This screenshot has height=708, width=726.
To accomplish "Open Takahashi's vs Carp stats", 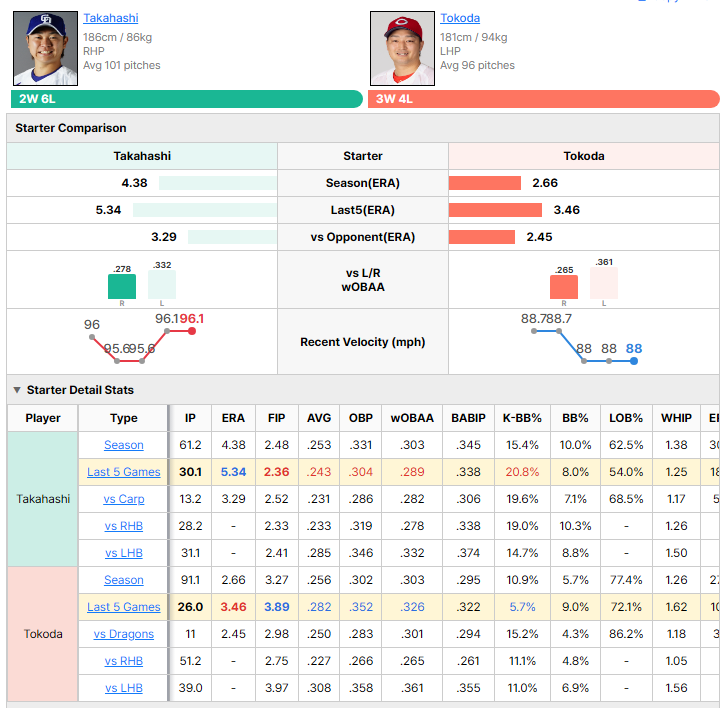I will [x=124, y=499].
